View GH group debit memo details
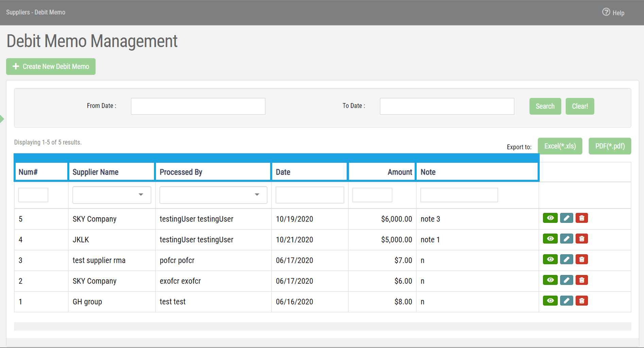The height and width of the screenshot is (348, 644). (x=550, y=300)
